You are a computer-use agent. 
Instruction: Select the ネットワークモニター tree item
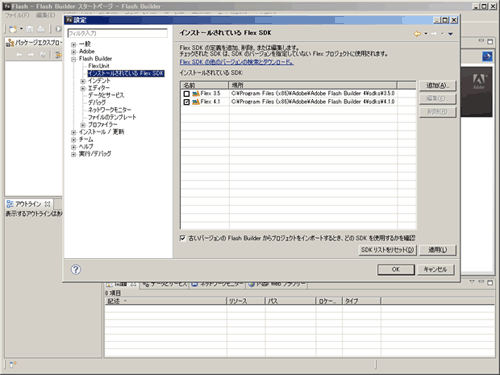coord(110,110)
